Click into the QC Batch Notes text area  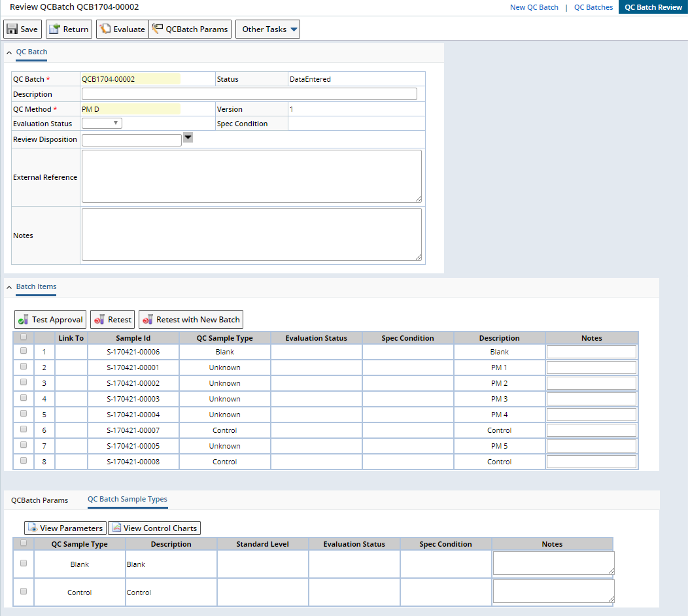coord(252,234)
